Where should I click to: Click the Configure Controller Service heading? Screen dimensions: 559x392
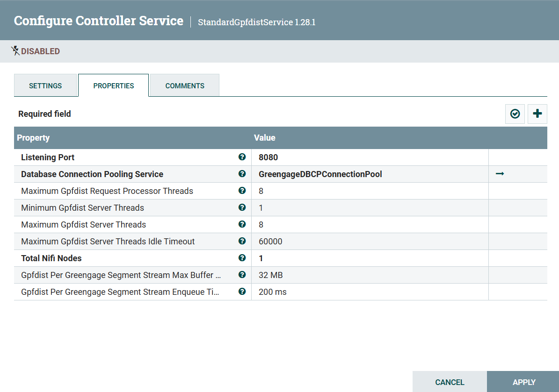tap(99, 21)
